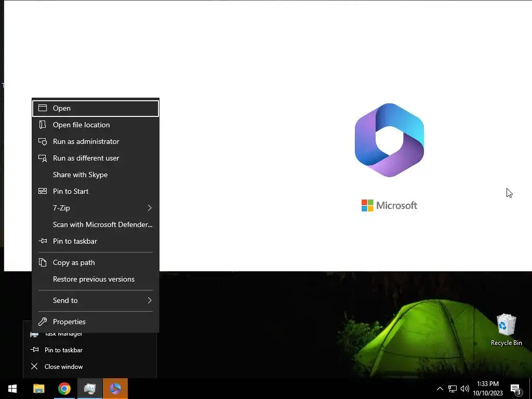Switch to Task Manager taskbar icon
The width and height of the screenshot is (532, 399).
click(x=89, y=389)
